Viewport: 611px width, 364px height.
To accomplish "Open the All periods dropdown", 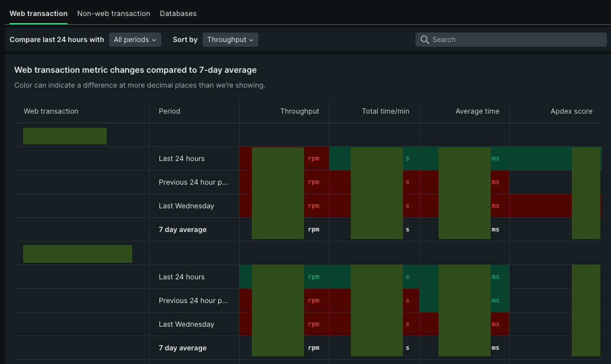I will point(135,40).
